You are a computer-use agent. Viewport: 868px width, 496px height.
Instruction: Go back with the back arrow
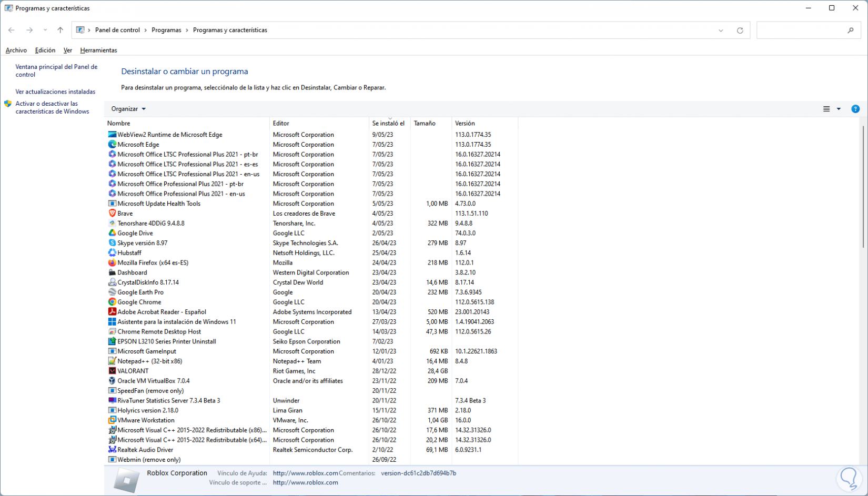(x=12, y=31)
